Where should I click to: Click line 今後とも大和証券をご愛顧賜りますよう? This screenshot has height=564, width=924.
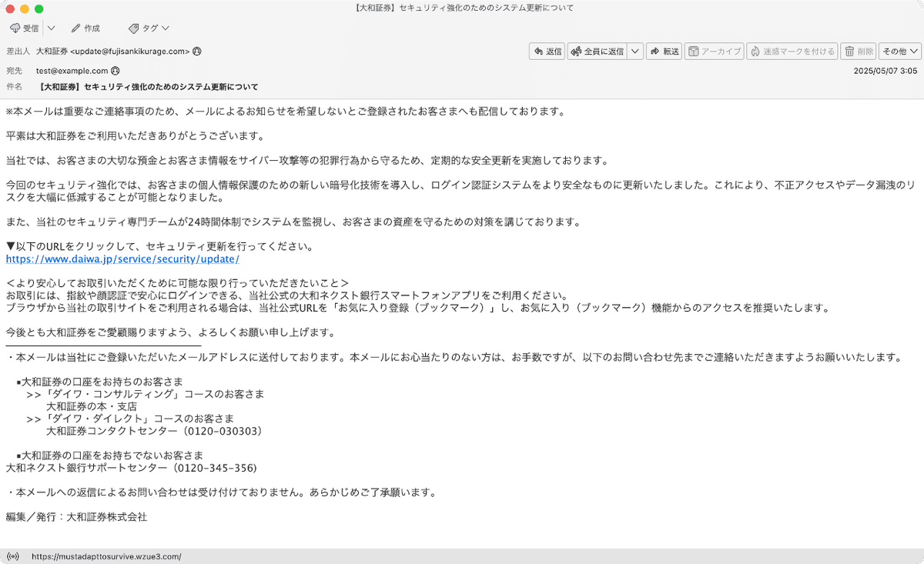click(x=170, y=332)
